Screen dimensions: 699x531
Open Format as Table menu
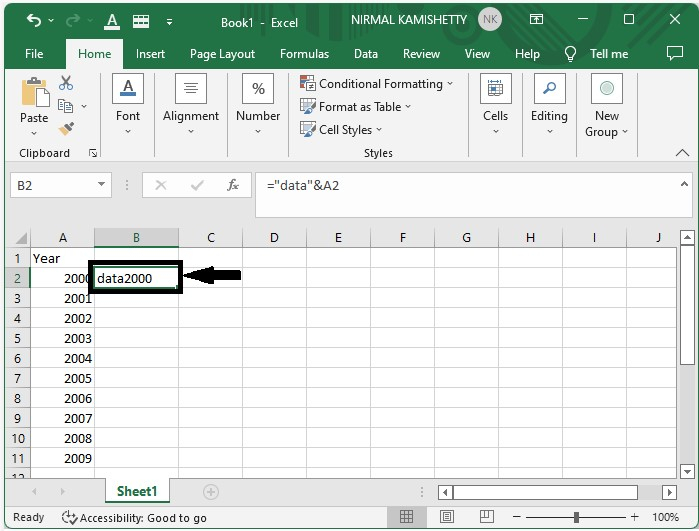point(355,107)
